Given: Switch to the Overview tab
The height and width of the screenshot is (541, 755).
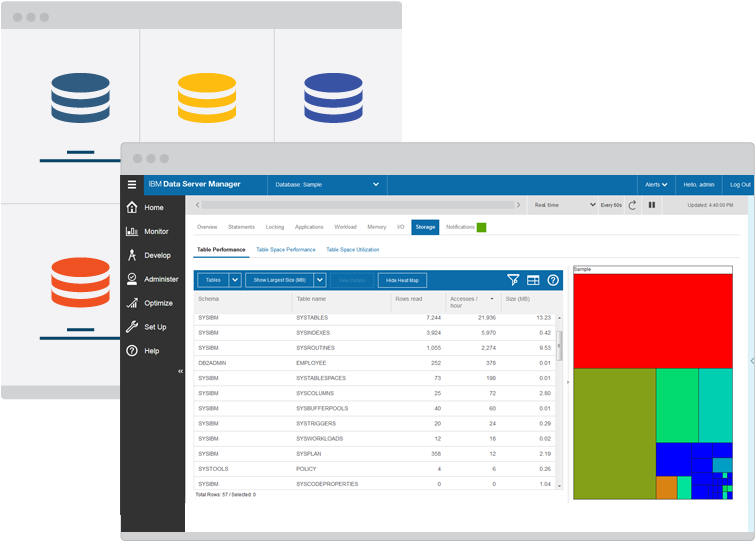Looking at the screenshot, I should (207, 227).
